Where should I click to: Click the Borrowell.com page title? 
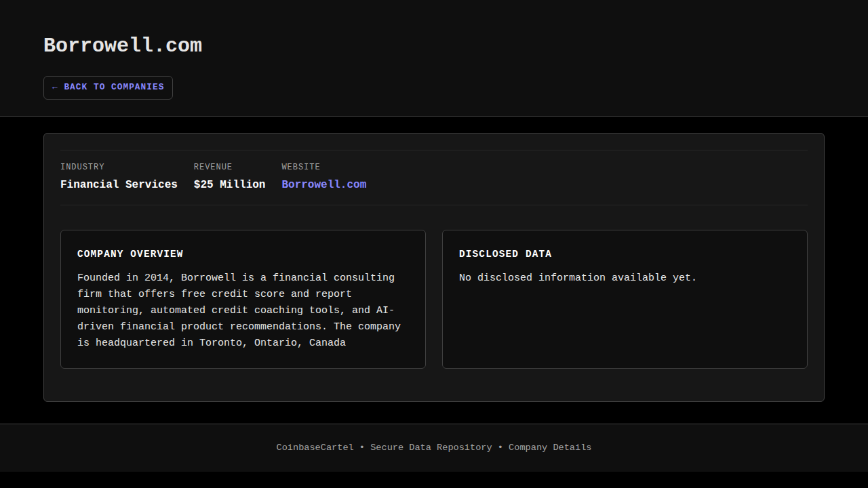(x=123, y=45)
